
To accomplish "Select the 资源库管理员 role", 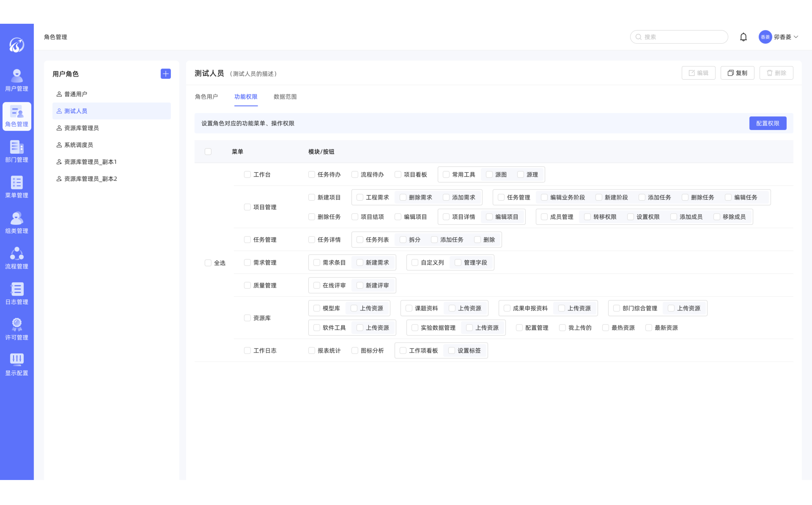I will pyautogui.click(x=111, y=128).
